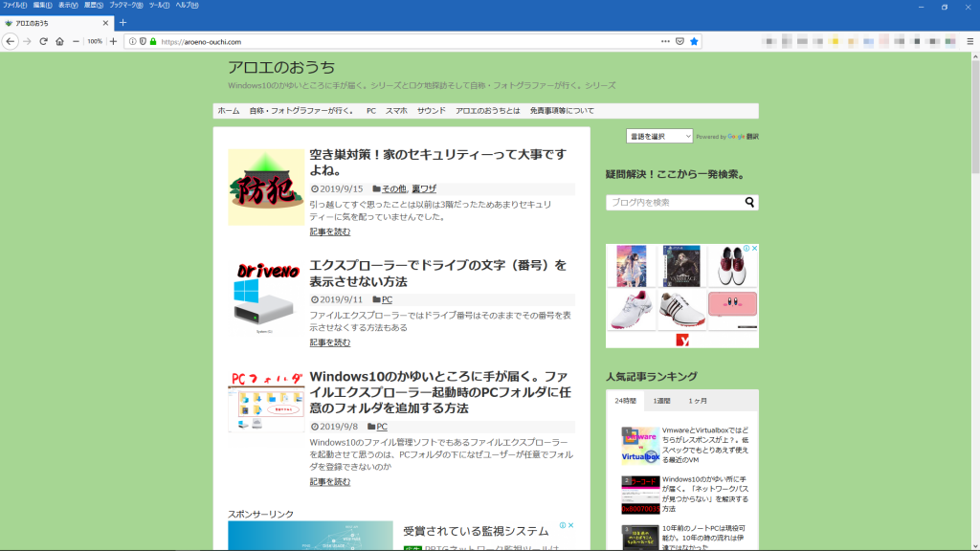Open the Firefox hamburger menu
The width and height of the screenshot is (980, 551).
[969, 42]
